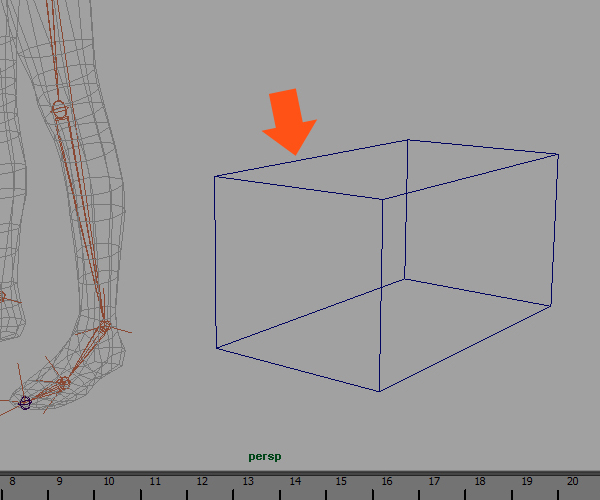This screenshot has width=600, height=500.
Task: Set timeline to frame 13
Action: click(248, 481)
